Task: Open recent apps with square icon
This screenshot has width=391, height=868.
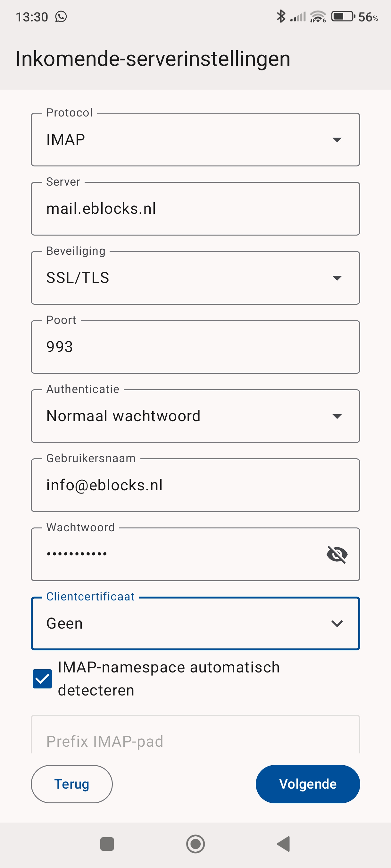Action: click(107, 844)
